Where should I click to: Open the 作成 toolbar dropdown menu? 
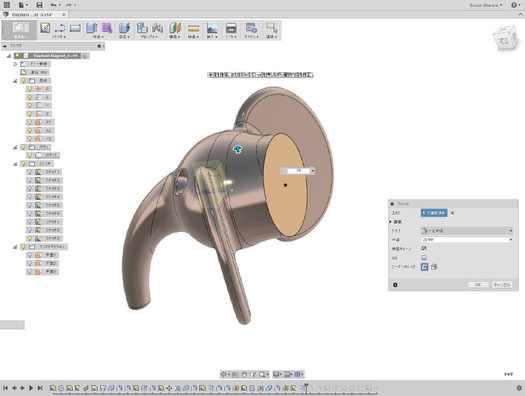(98, 36)
